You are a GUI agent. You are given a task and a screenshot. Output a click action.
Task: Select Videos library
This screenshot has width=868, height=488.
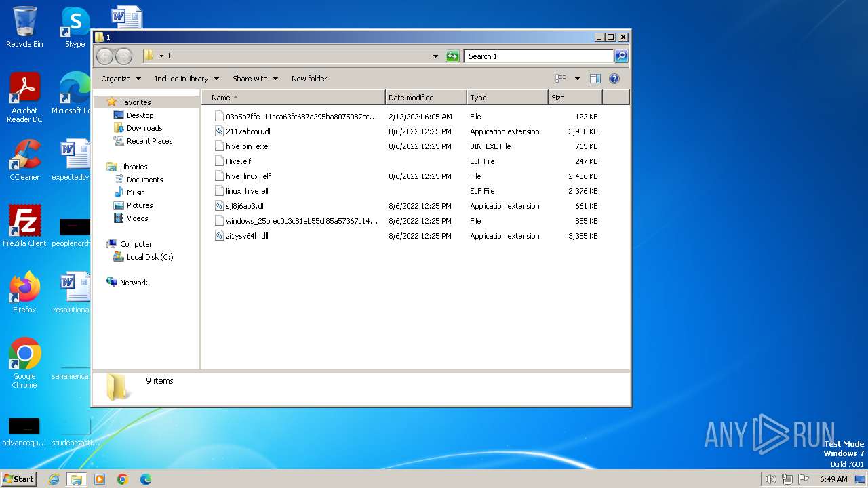coord(137,218)
